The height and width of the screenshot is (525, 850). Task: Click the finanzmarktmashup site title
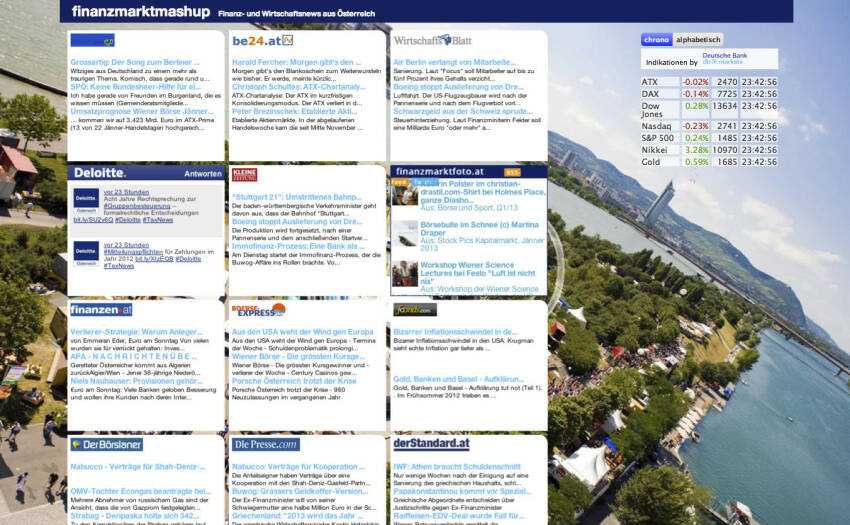[x=141, y=12]
